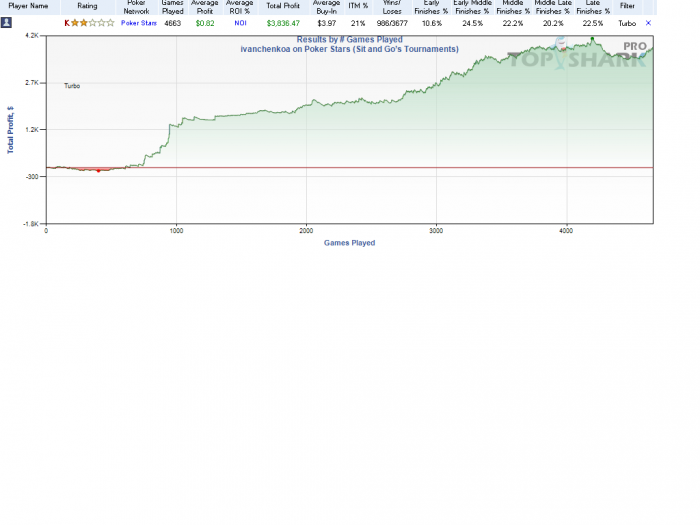Click the 'Games Played' x-axis label
This screenshot has height=525, width=700.
point(350,243)
